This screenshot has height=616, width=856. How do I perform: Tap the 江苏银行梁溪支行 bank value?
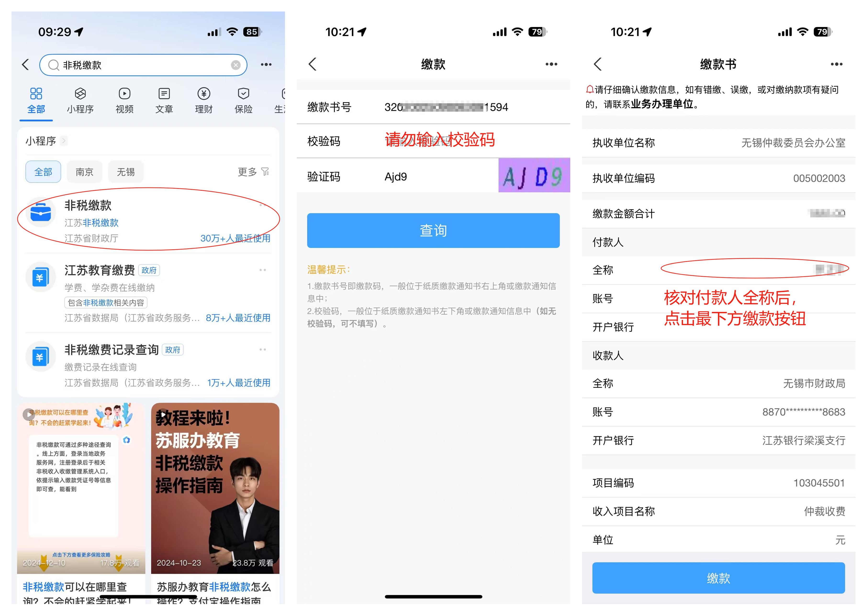[804, 440]
